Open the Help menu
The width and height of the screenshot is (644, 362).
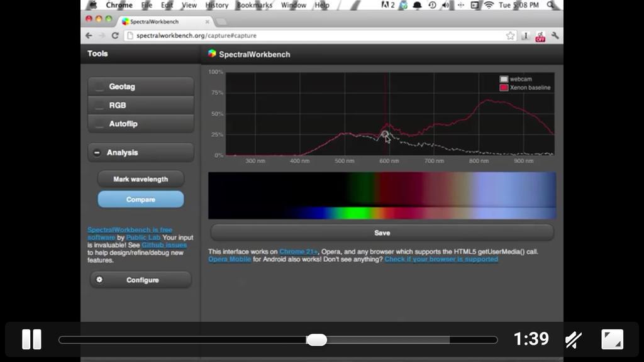coord(321,5)
